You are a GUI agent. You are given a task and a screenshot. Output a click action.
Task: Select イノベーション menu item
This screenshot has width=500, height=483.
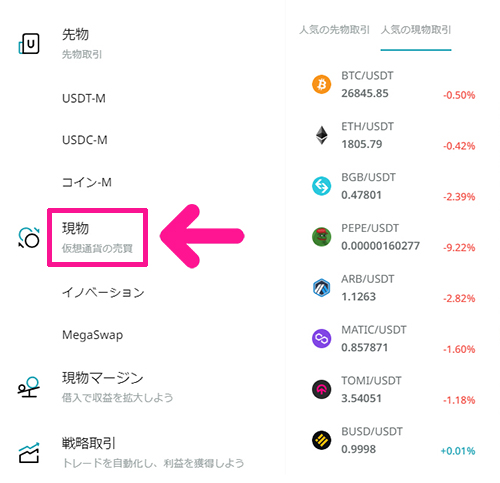(x=103, y=292)
